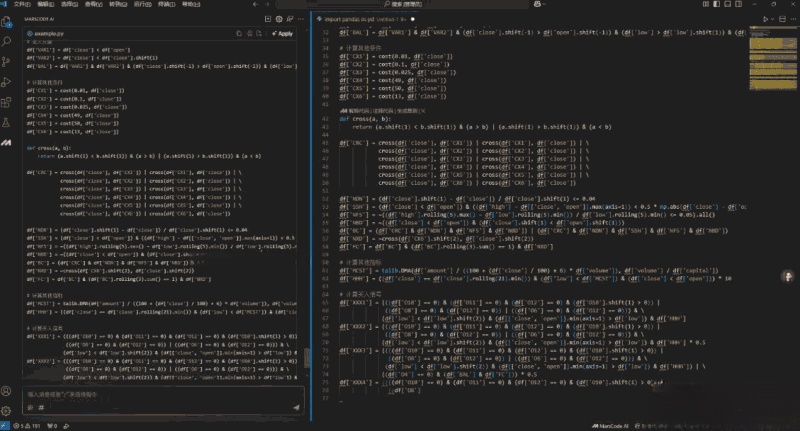This screenshot has width=800, height=431.
Task: Open the Explorer view in activity bar
Action: (x=9, y=20)
